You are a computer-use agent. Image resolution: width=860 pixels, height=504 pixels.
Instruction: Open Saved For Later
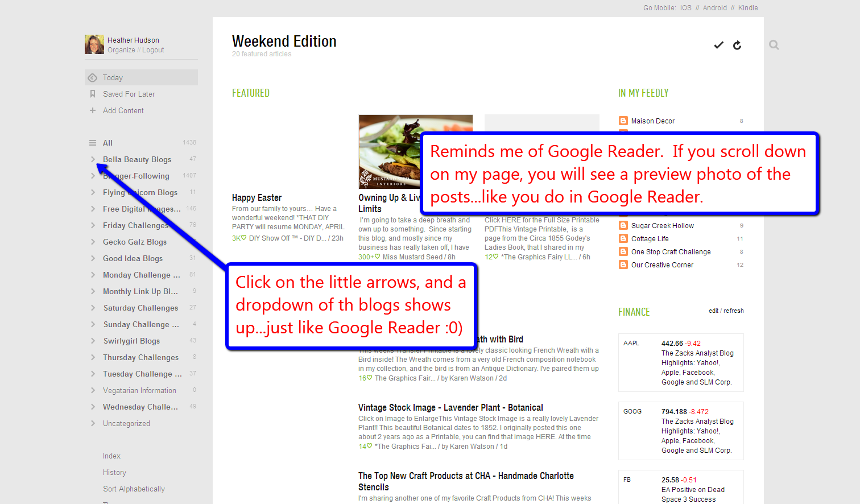point(129,94)
